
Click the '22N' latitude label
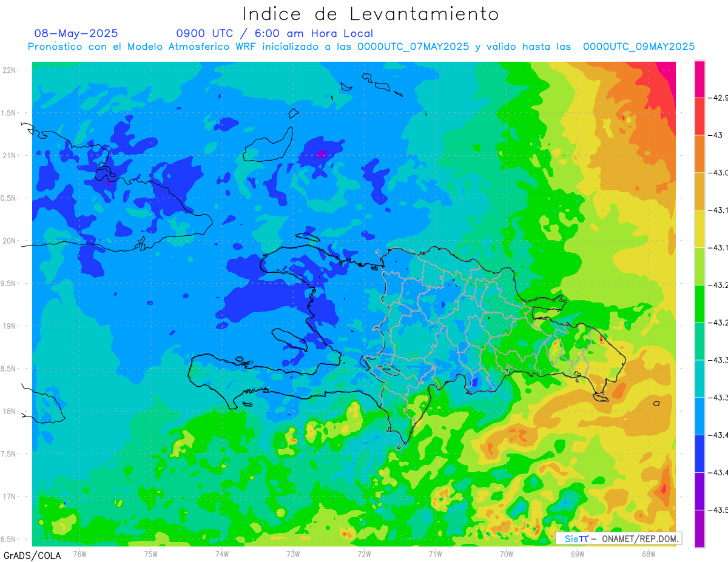[x=10, y=70]
